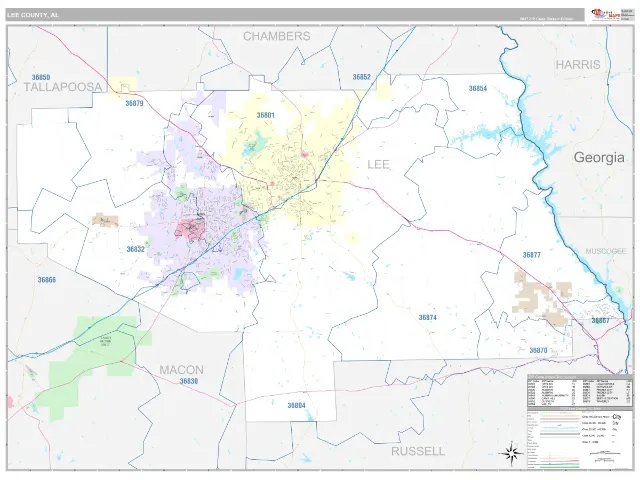The height and width of the screenshot is (480, 640).
Task: Click the MACON county label
Action: click(181, 370)
